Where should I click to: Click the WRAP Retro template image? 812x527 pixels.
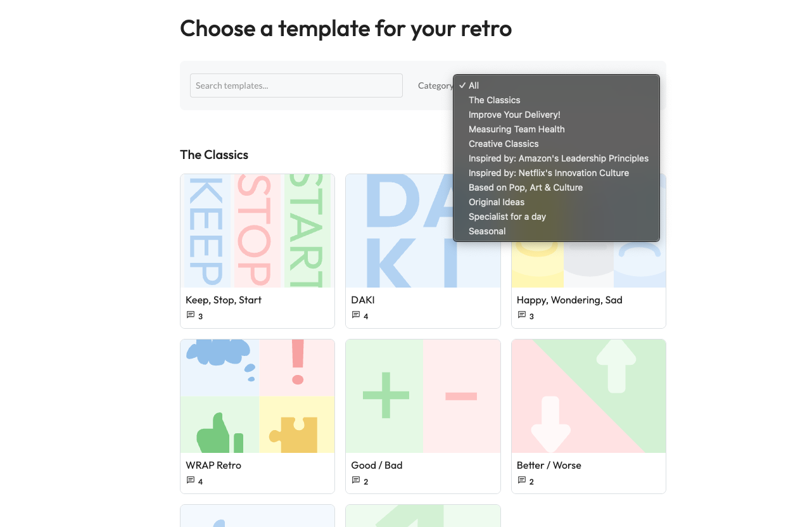coord(257,396)
